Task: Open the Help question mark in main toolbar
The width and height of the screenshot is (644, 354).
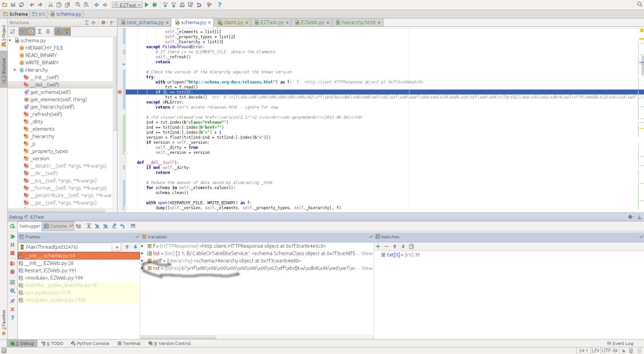Action: [x=219, y=4]
